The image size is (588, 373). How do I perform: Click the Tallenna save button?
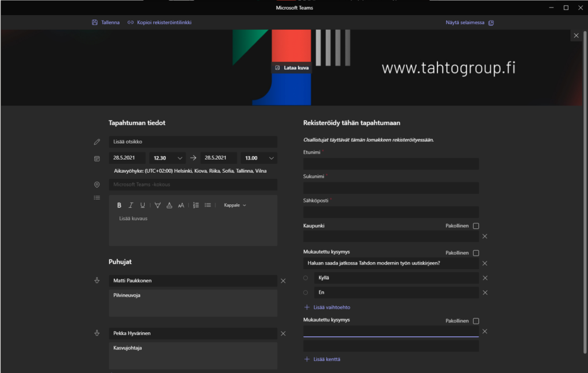(106, 22)
